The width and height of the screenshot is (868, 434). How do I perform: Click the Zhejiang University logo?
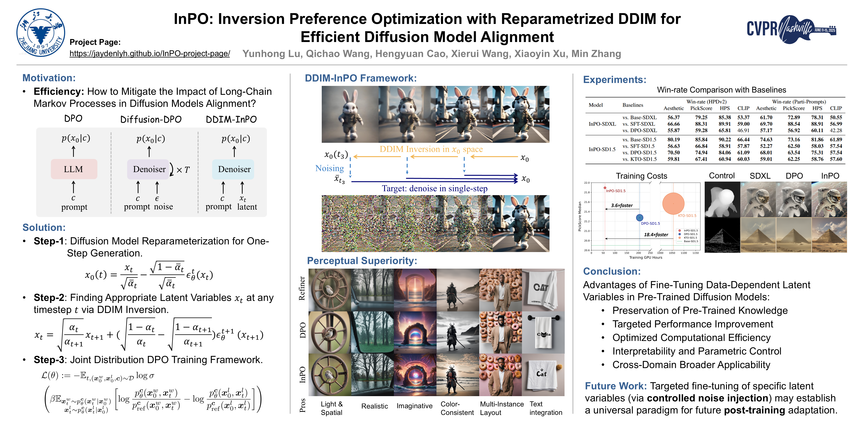pos(41,33)
